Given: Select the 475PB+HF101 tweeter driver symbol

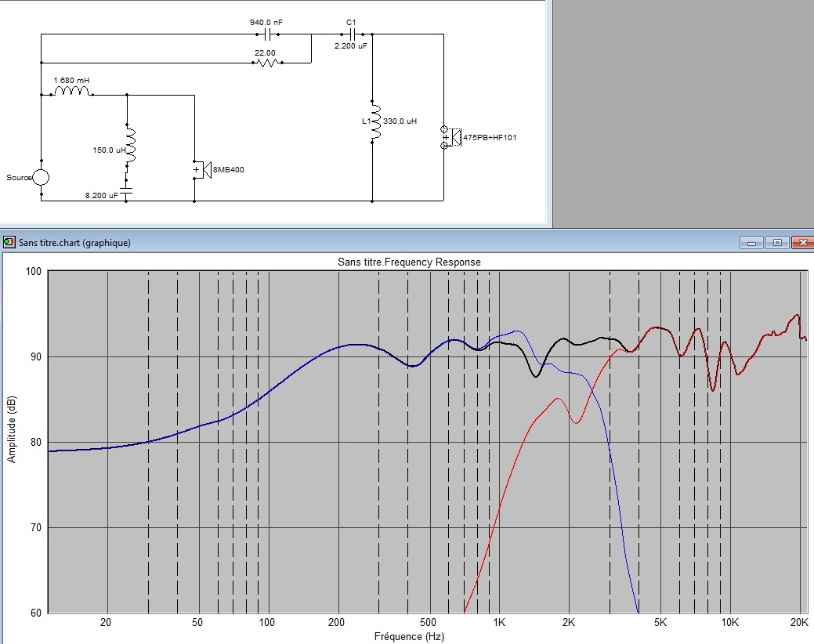Looking at the screenshot, I should (x=452, y=137).
